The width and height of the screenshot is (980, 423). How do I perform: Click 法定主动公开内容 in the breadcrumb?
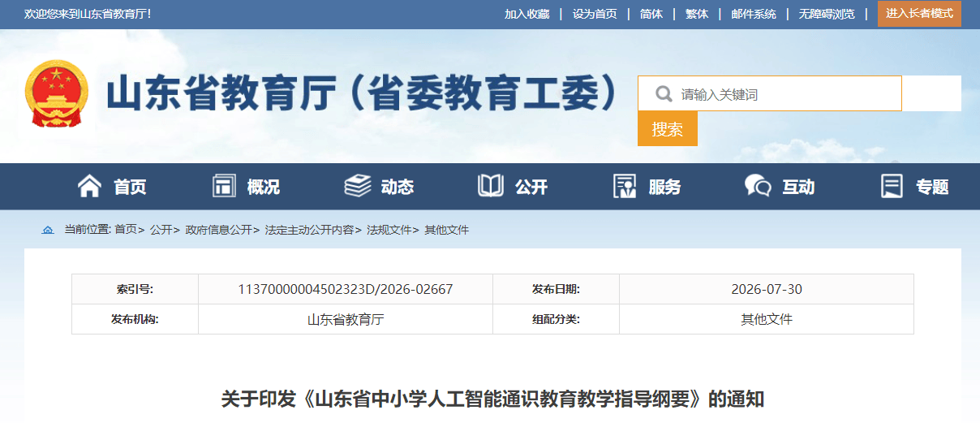coord(310,230)
